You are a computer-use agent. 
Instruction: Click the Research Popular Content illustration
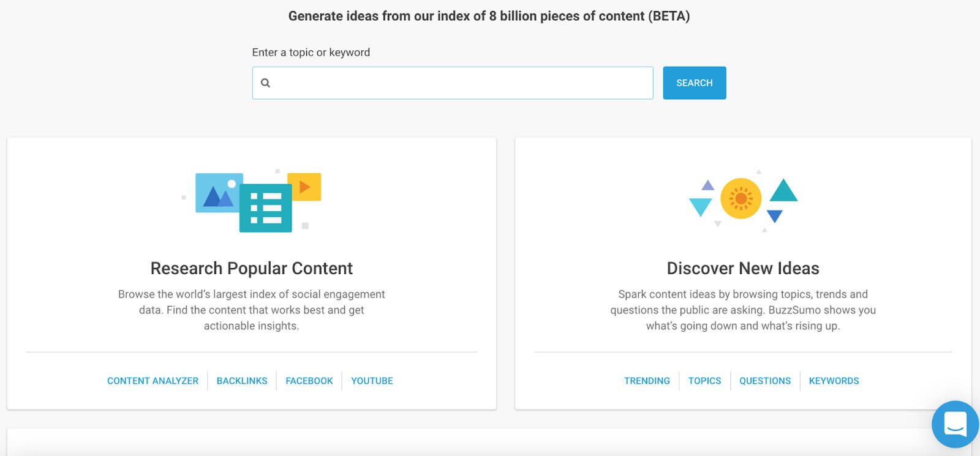pos(252,201)
